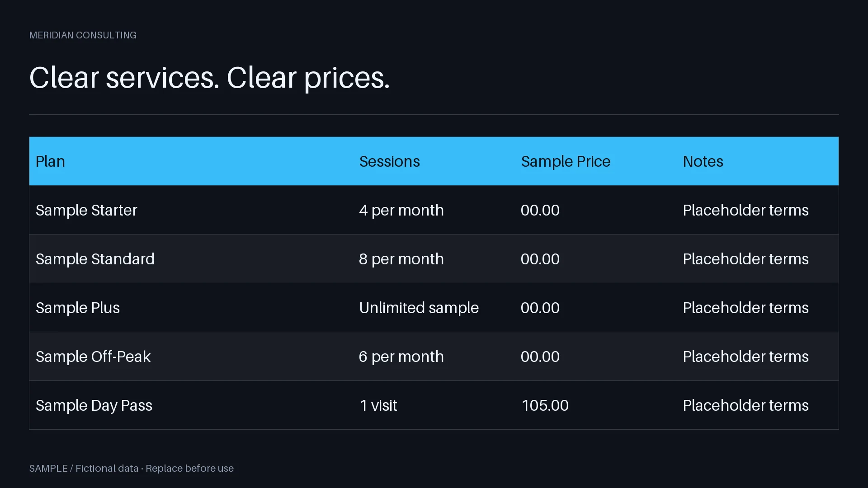Click the Sample Day Pass cell

(x=191, y=405)
